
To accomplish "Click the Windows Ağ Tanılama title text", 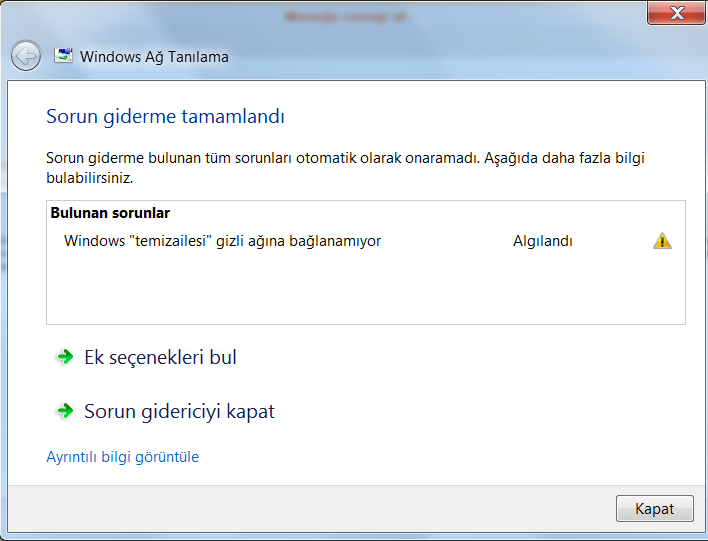I will click(154, 57).
